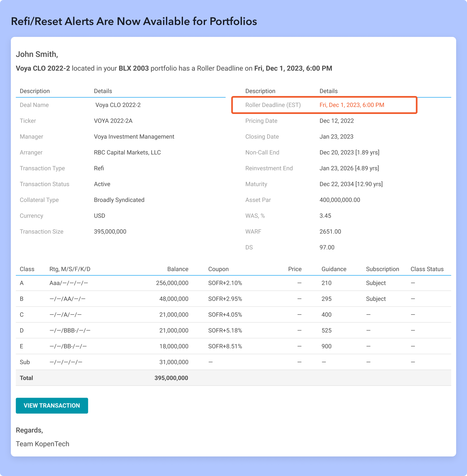Select the Dec 22, 2034 maturity value
Viewport: 467px width, 476px height.
click(x=351, y=184)
